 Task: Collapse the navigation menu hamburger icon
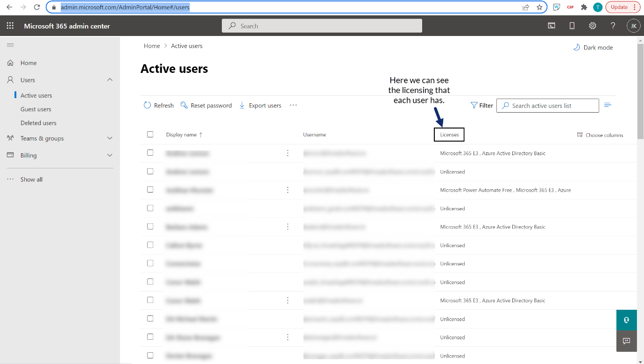point(10,45)
